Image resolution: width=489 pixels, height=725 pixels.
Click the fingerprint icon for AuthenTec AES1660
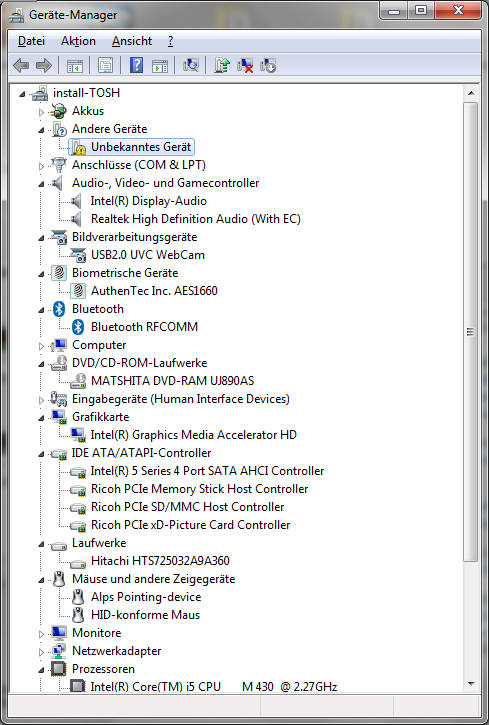78,291
